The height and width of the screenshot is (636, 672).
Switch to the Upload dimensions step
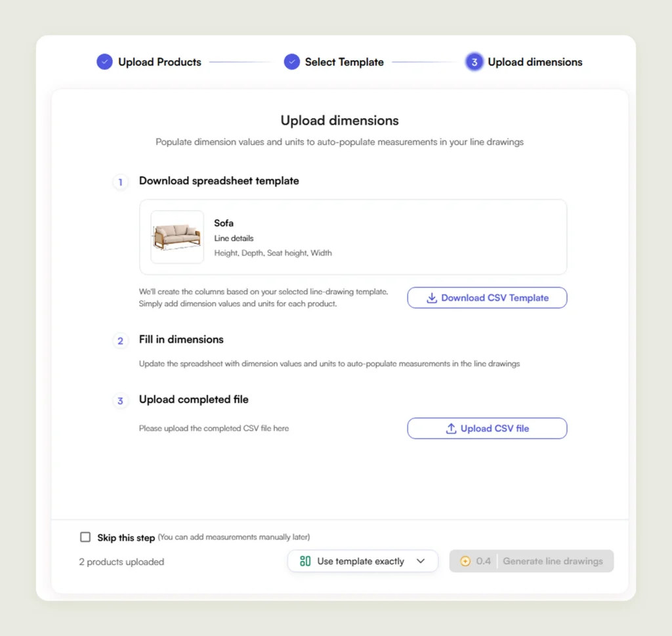[535, 62]
